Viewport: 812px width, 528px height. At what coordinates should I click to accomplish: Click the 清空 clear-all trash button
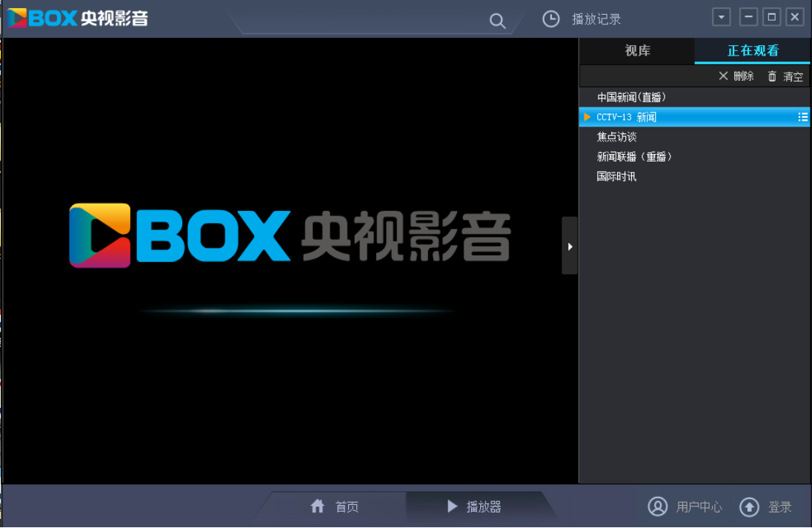pos(785,76)
